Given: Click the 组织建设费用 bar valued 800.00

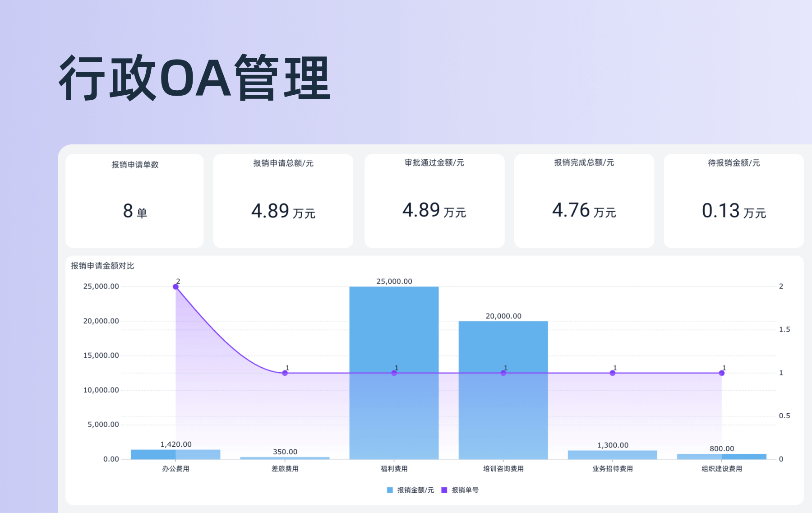Looking at the screenshot, I should click(721, 457).
